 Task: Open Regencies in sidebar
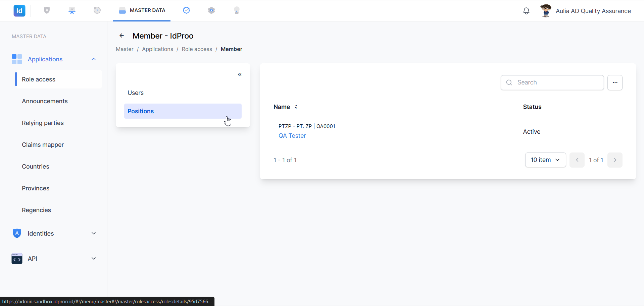pyautogui.click(x=36, y=210)
